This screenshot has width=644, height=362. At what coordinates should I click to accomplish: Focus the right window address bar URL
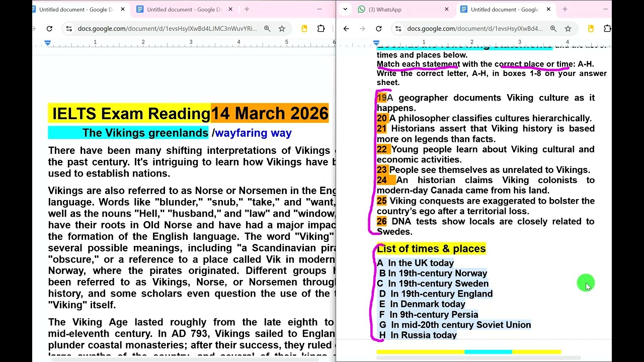tap(475, 29)
